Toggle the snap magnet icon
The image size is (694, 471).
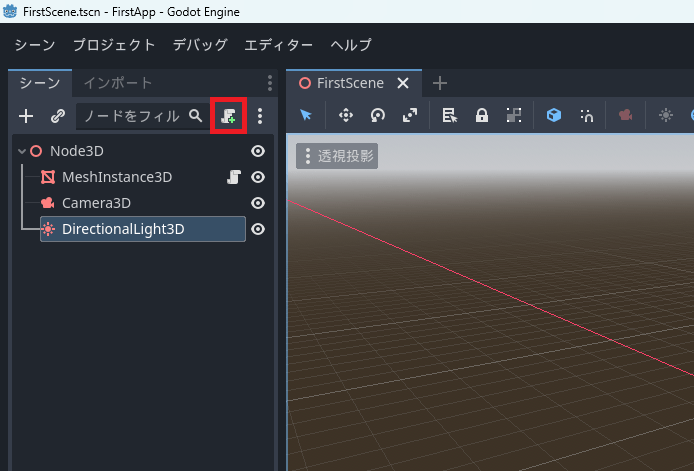point(587,116)
